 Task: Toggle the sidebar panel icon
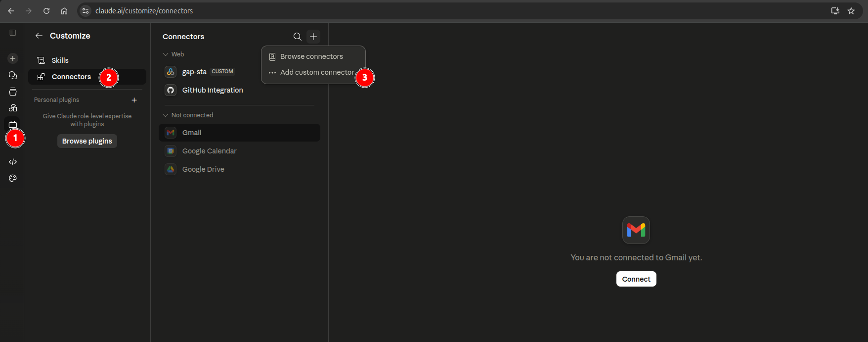coord(13,33)
